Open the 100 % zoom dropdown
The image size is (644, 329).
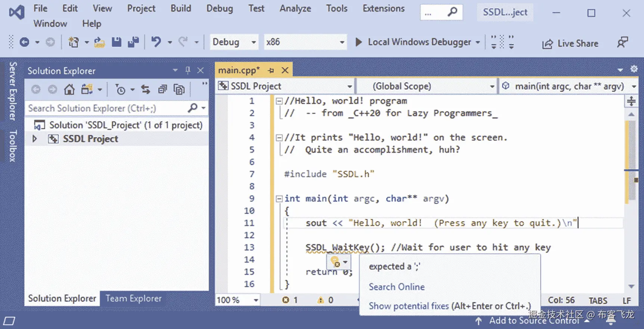click(237, 300)
